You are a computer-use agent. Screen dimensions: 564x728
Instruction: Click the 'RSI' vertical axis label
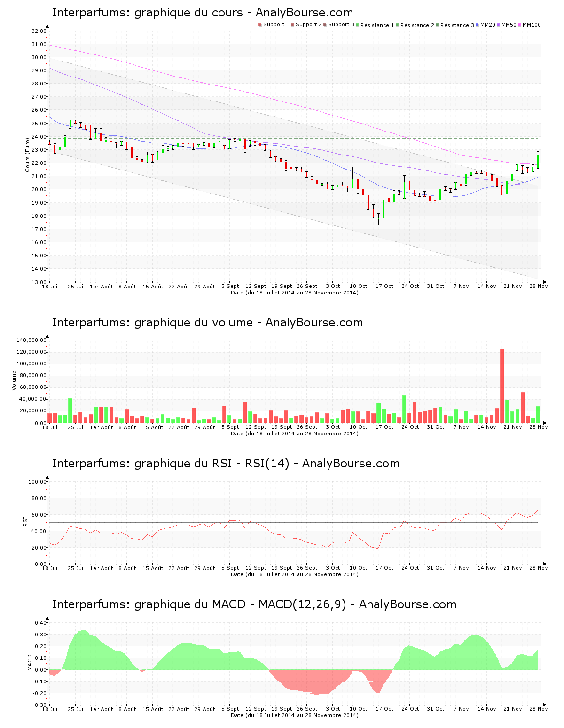click(25, 521)
